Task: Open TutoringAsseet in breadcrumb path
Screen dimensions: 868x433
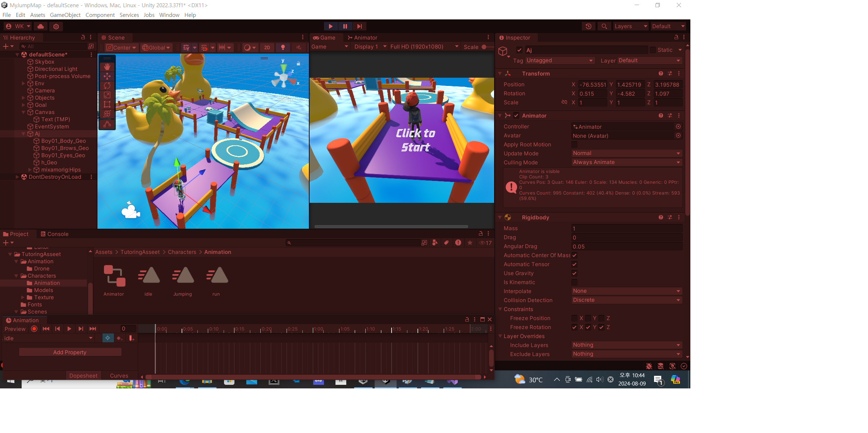Action: click(140, 252)
